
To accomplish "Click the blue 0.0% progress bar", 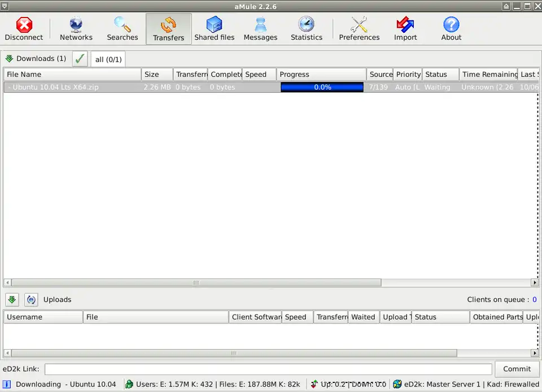I will coord(322,88).
